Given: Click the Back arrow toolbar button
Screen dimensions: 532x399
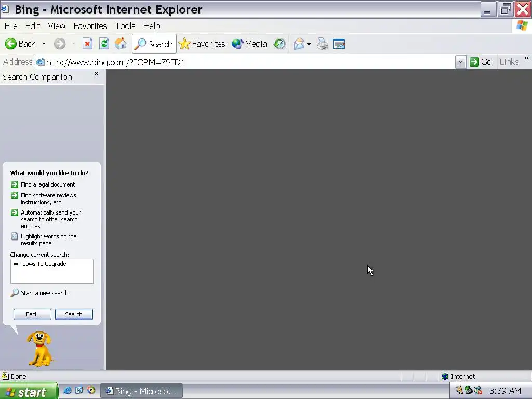Looking at the screenshot, I should click(20, 44).
